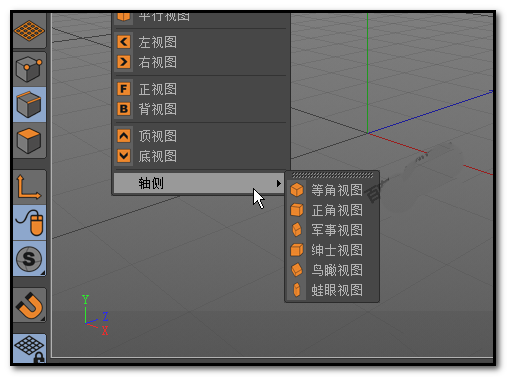The width and height of the screenshot is (507, 377).
Task: Select the orange grid texture mode icon
Action: click(29, 31)
